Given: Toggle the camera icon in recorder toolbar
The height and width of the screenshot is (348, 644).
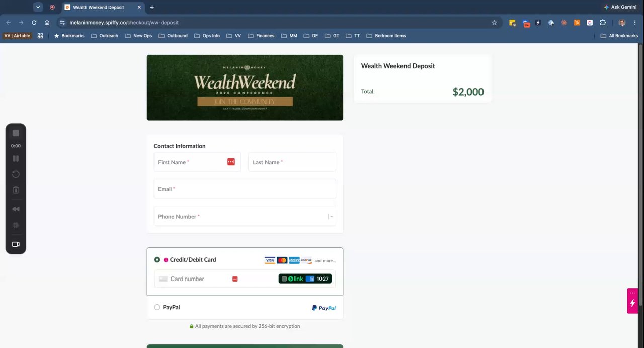Looking at the screenshot, I should click(16, 244).
